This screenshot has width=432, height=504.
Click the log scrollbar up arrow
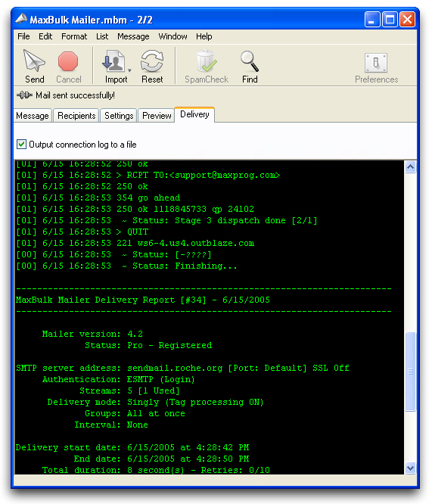tap(410, 166)
